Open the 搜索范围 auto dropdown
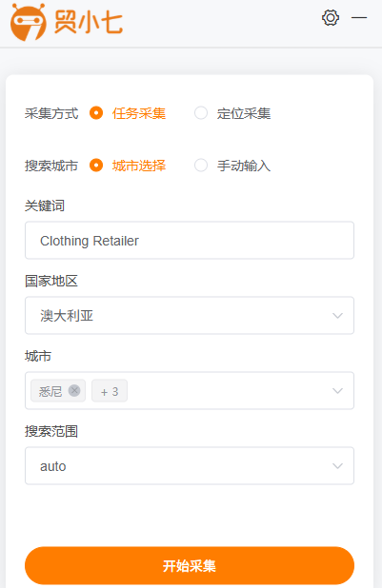This screenshot has height=588, width=382. pos(190,466)
